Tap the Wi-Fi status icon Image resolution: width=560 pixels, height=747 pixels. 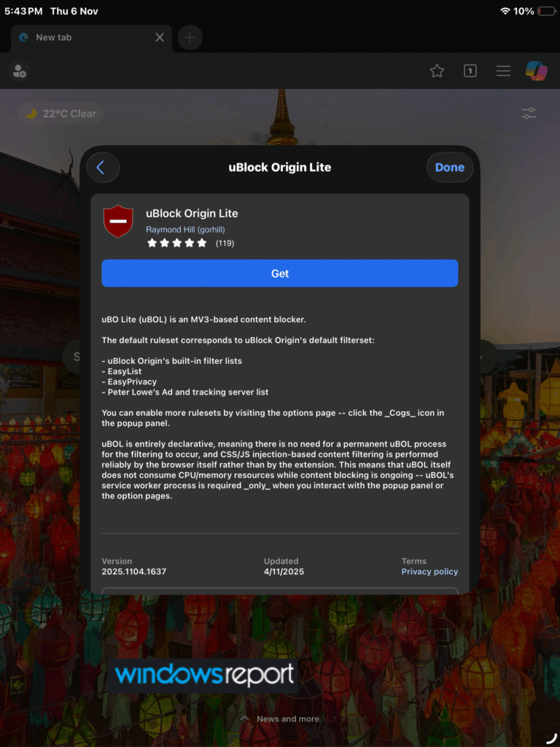[x=505, y=12]
